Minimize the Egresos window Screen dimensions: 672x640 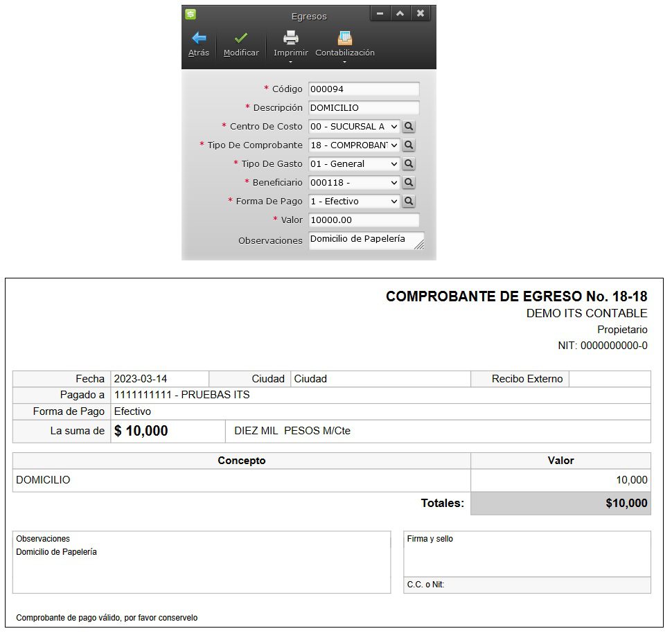[380, 13]
